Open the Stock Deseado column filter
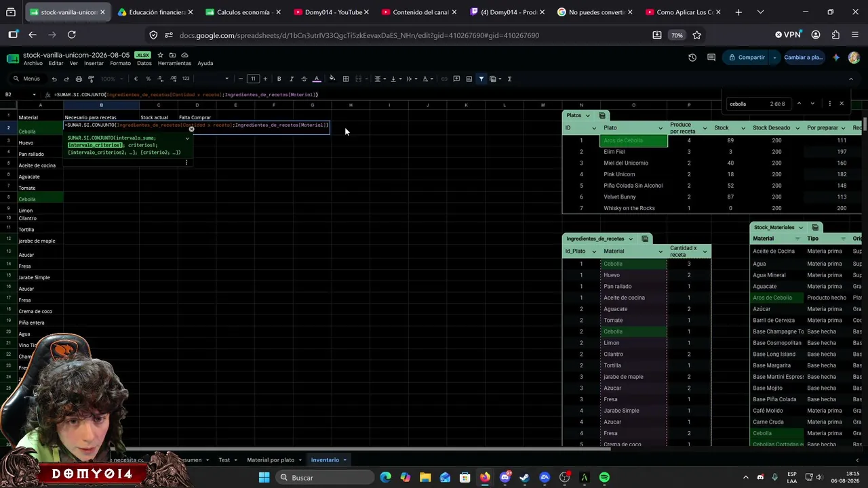Viewport: 868px width, 488px height. pyautogui.click(x=797, y=128)
